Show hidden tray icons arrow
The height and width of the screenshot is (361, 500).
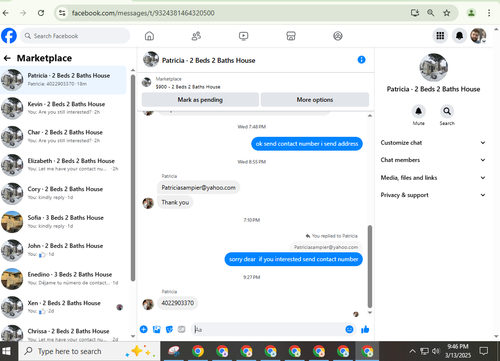(412, 351)
